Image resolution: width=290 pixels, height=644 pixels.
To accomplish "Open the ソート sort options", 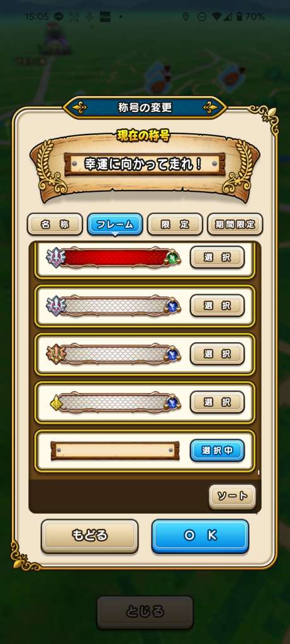I will [x=232, y=496].
